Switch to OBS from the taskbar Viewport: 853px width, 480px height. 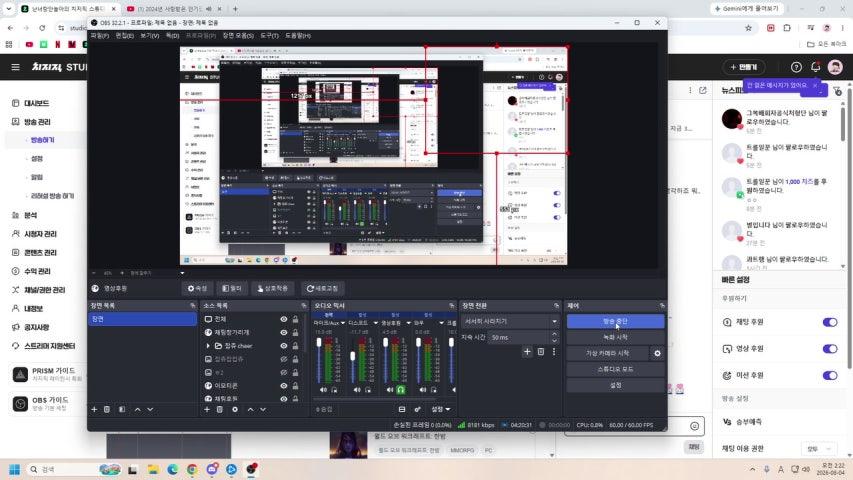[251, 469]
